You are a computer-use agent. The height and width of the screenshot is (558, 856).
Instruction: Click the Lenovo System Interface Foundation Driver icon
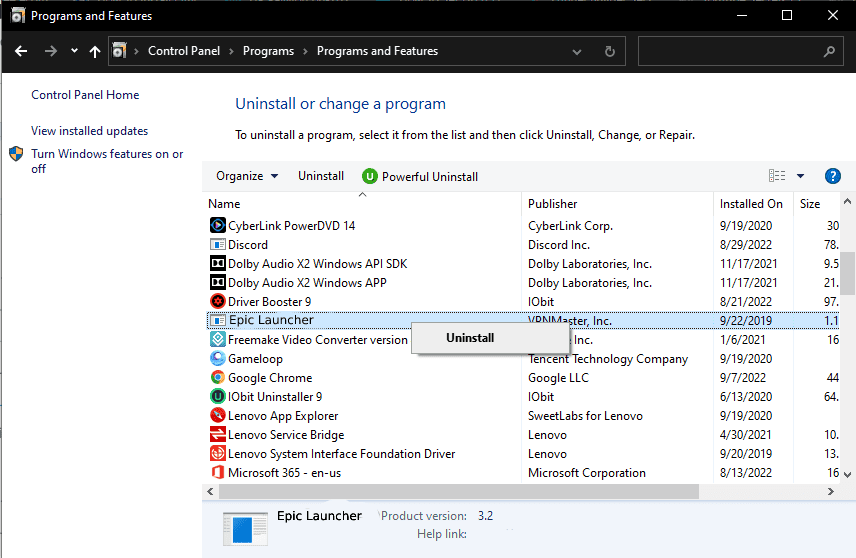point(218,453)
